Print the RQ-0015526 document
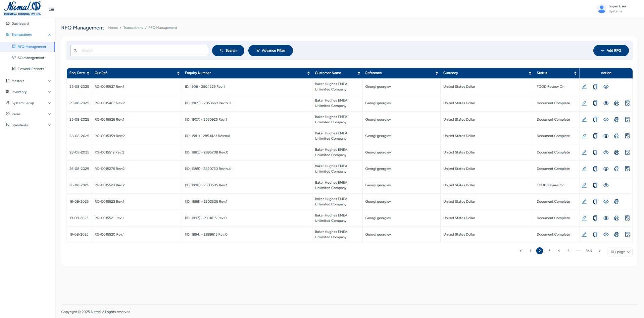This screenshot has height=318, width=644. [x=617, y=119]
